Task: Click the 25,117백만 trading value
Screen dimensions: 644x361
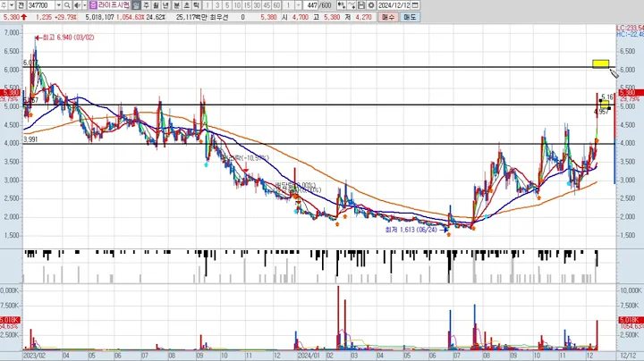Action: click(x=191, y=17)
